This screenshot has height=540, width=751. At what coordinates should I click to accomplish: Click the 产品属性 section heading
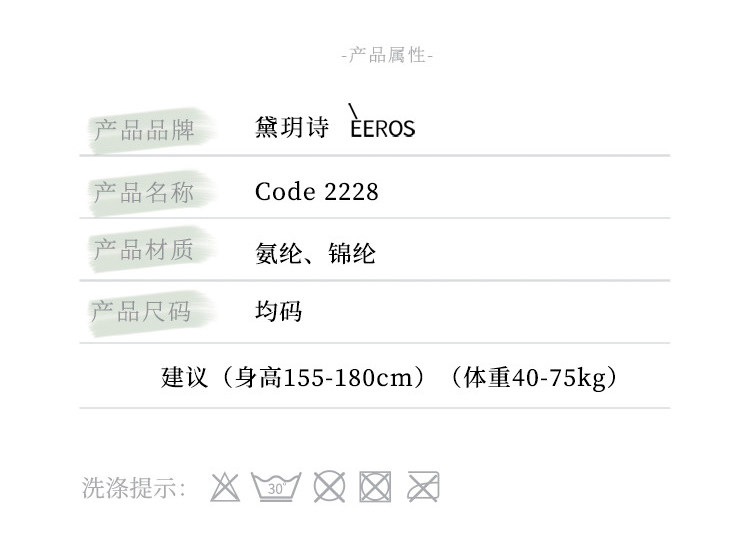click(387, 56)
